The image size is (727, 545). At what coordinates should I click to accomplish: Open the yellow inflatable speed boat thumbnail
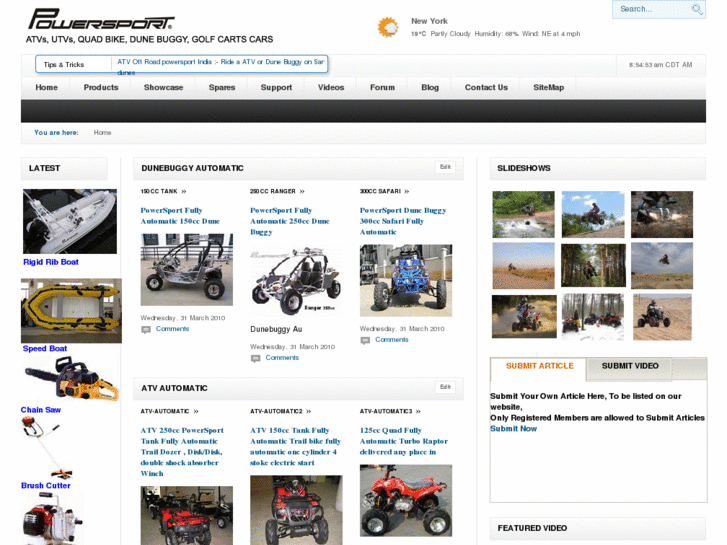coord(71,311)
